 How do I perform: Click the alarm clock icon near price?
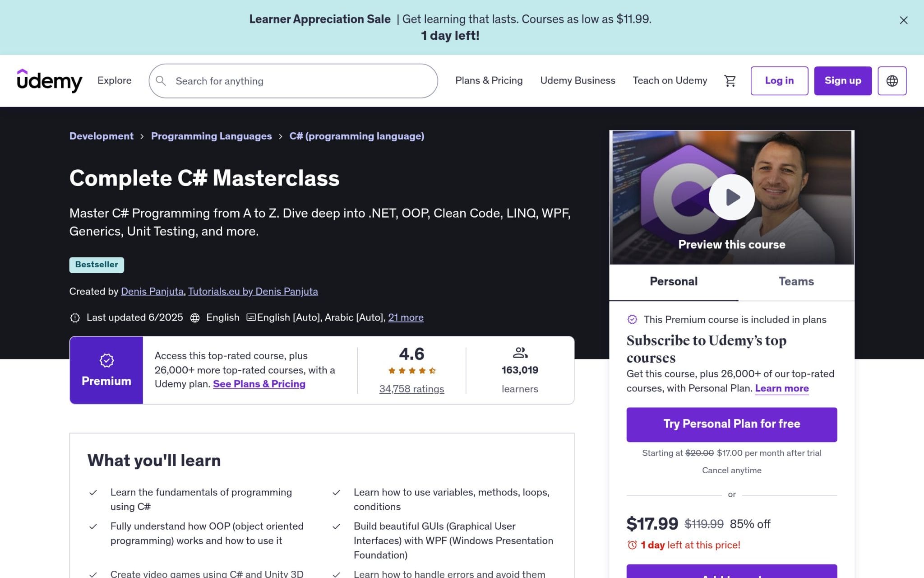pyautogui.click(x=632, y=545)
